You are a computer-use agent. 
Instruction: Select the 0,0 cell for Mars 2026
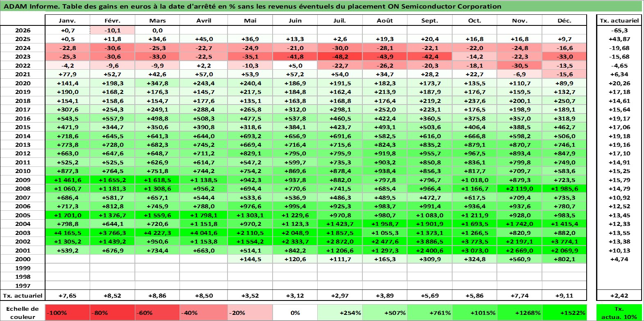(x=157, y=30)
